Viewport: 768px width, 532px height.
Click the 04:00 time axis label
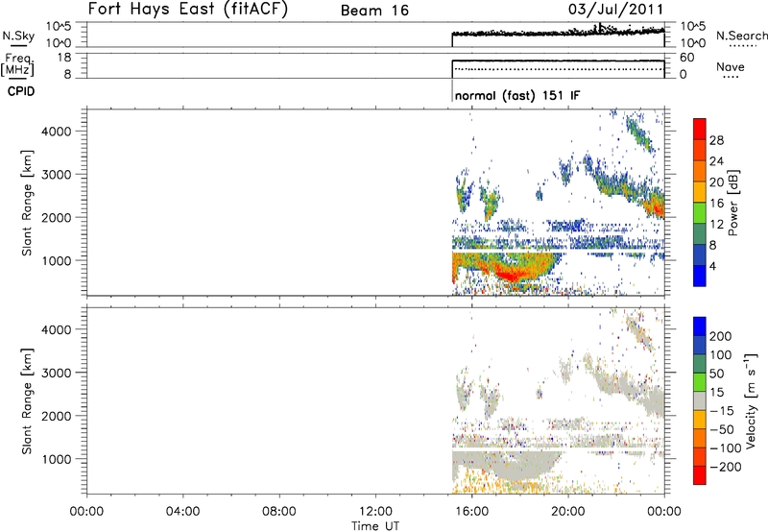pyautogui.click(x=182, y=512)
